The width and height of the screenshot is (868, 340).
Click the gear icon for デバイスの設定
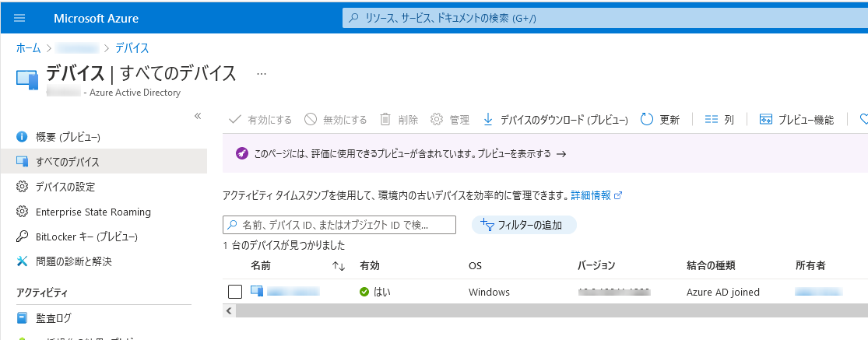click(x=22, y=187)
